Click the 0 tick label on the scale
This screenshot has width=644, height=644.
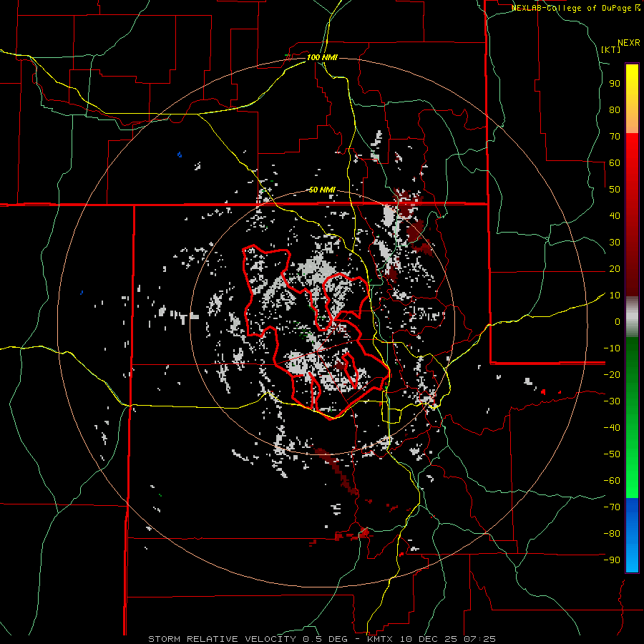[x=617, y=322]
